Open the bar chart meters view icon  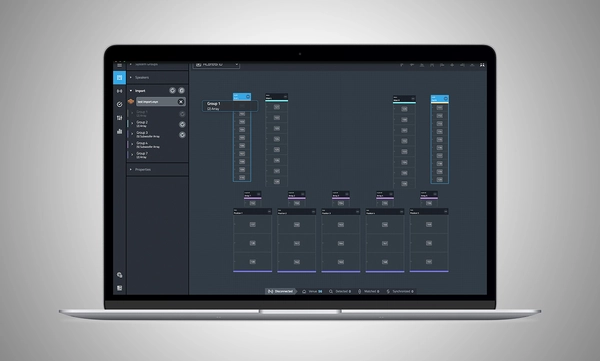coord(119,131)
